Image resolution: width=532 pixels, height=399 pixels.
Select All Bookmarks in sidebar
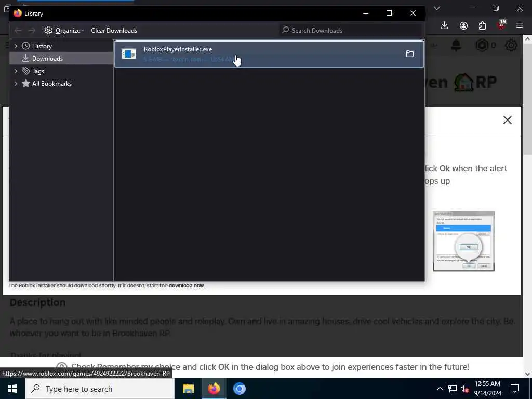pos(51,84)
